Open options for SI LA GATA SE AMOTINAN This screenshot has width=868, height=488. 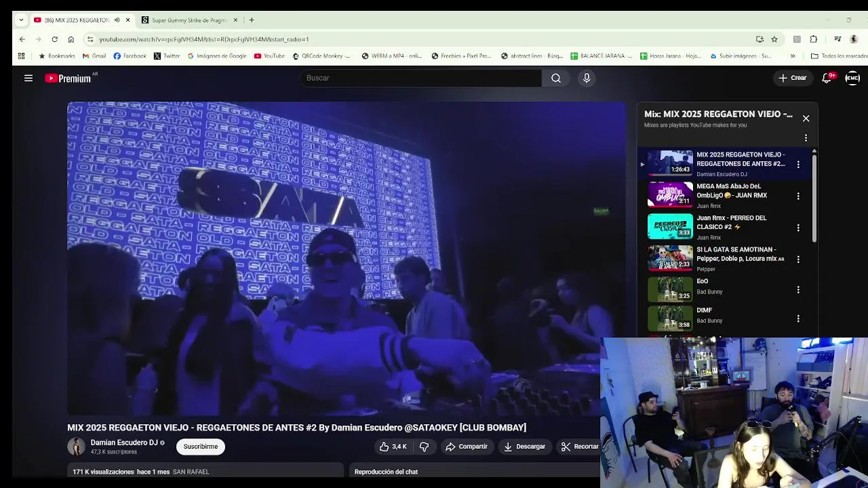[798, 259]
